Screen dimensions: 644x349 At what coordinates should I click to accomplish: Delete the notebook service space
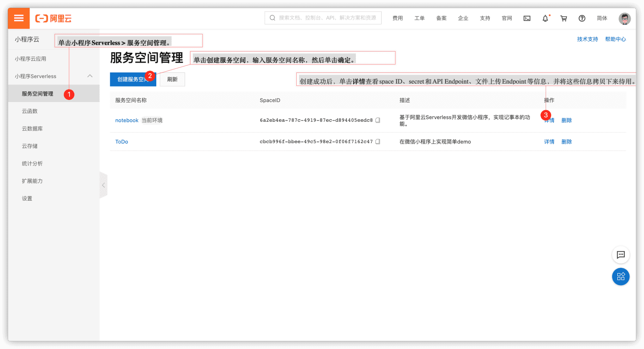coord(567,120)
